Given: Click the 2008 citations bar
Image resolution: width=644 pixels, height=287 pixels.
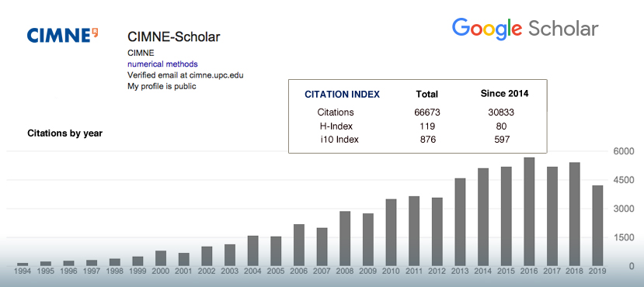Looking at the screenshot, I should tap(345, 239).
